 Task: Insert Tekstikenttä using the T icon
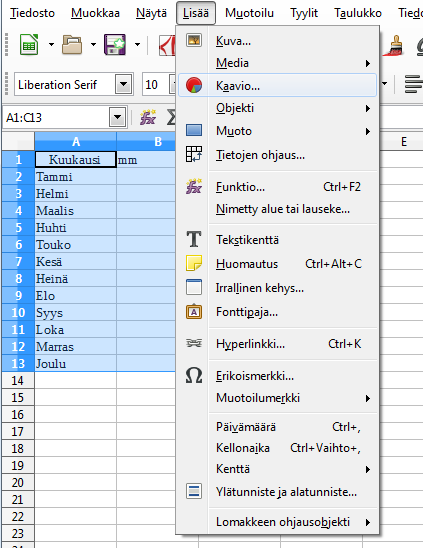point(277,240)
